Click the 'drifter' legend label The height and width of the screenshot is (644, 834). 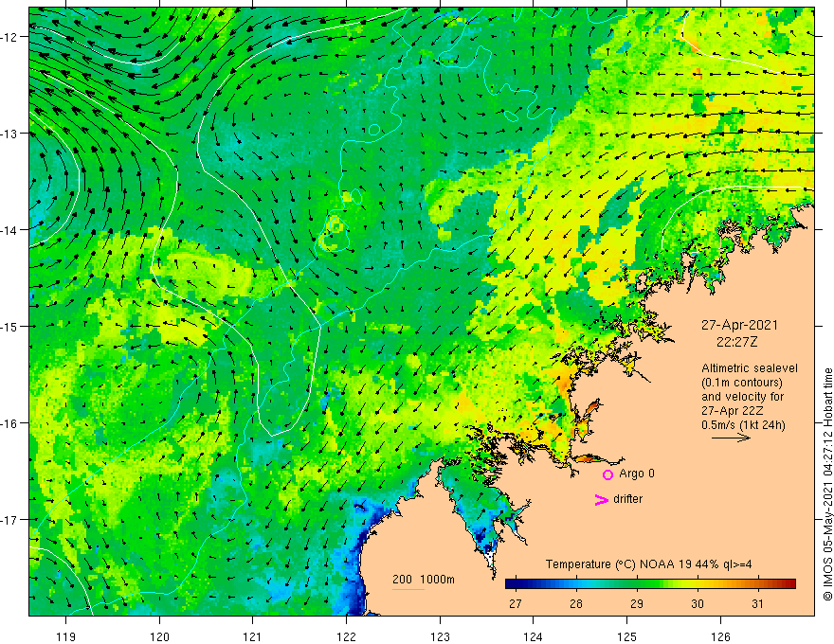tap(627, 499)
